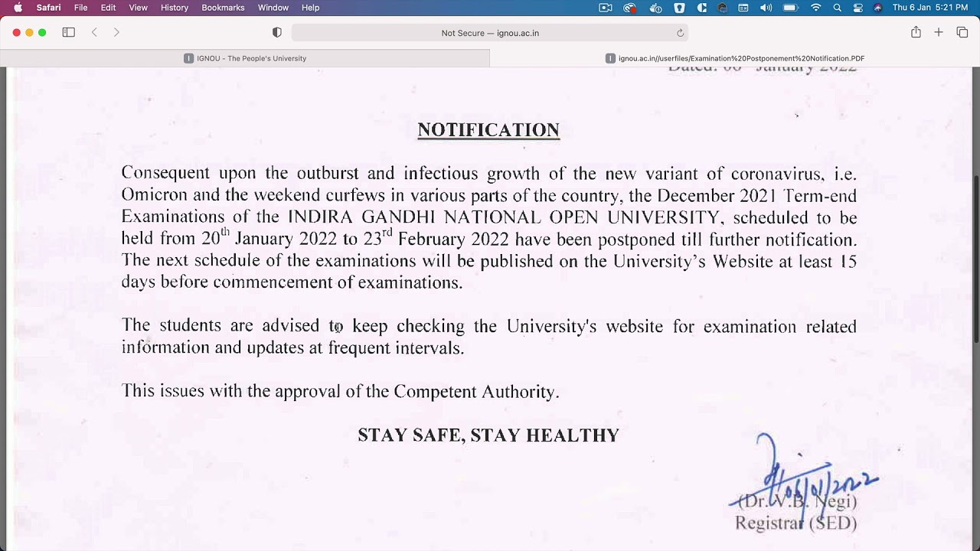The width and height of the screenshot is (980, 551).
Task: Click the shield keyhole menu bar icon
Action: click(679, 8)
